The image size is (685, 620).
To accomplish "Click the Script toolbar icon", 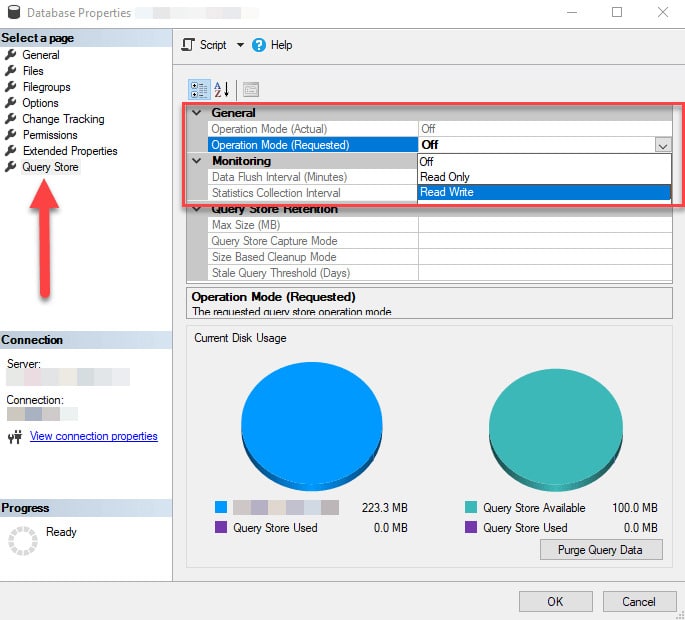I will 188,45.
